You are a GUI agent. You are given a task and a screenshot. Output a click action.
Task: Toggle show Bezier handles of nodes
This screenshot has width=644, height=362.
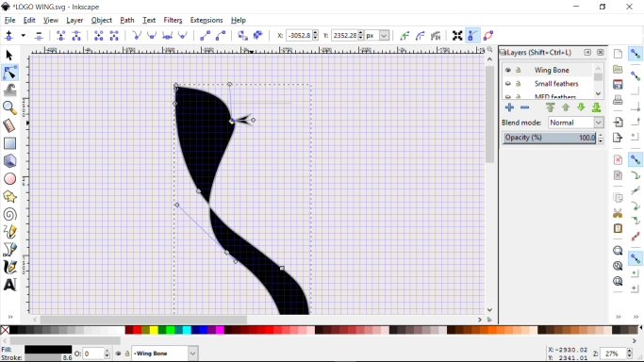coord(472,36)
